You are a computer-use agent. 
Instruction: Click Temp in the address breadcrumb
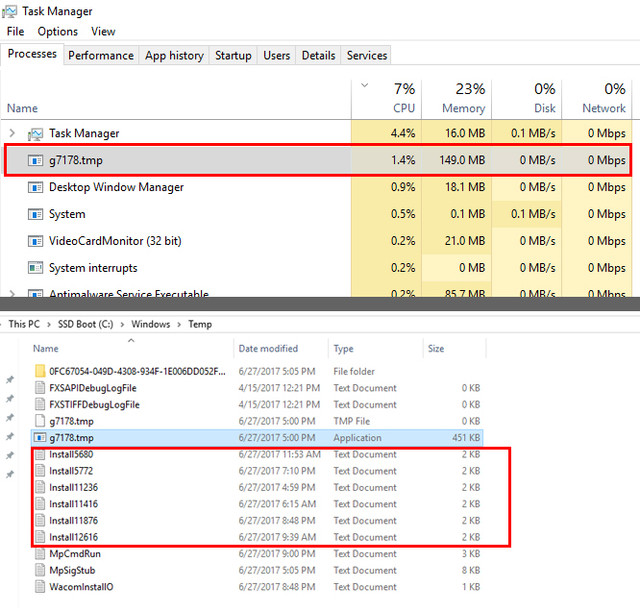tap(200, 324)
